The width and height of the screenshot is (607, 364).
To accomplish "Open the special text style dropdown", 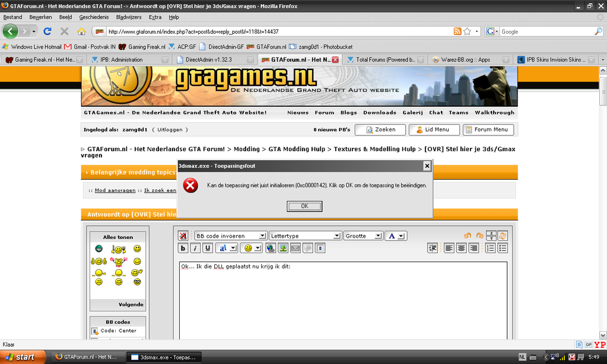I will click(x=227, y=248).
